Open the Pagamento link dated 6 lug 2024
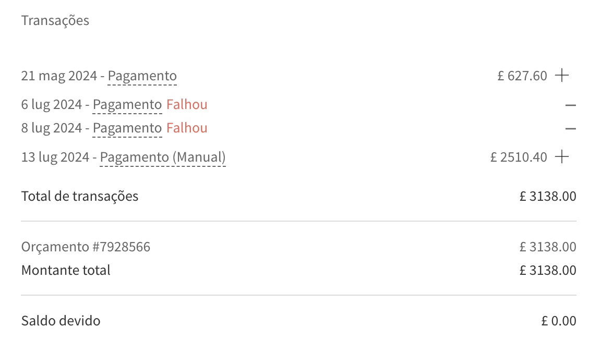This screenshot has width=601, height=364. tap(127, 104)
